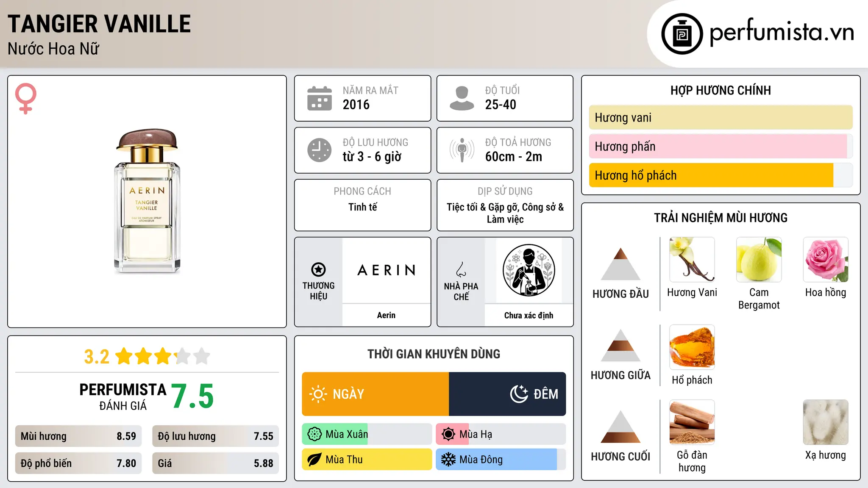Click the THỜI GIAN KHUYÊN DÙNG heading
The height and width of the screenshot is (488, 868).
434,354
